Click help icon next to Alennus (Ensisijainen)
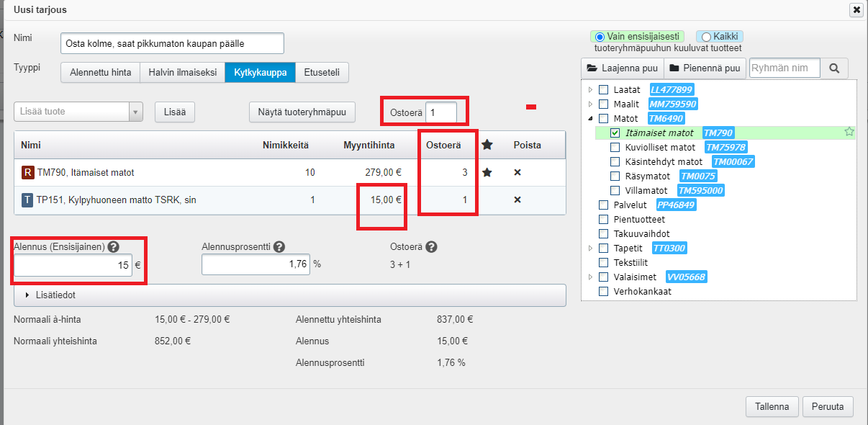Viewport: 868px width, 425px height. [113, 246]
